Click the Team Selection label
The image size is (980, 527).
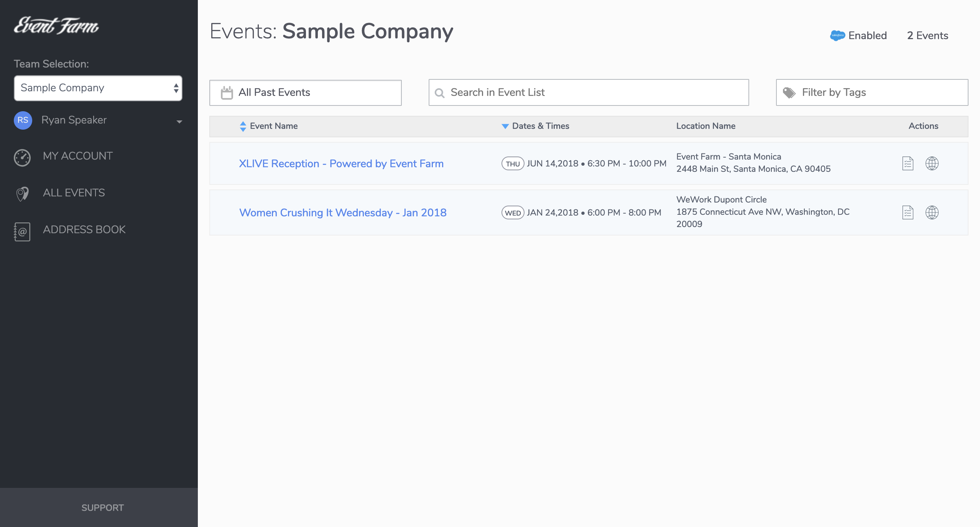tap(51, 64)
